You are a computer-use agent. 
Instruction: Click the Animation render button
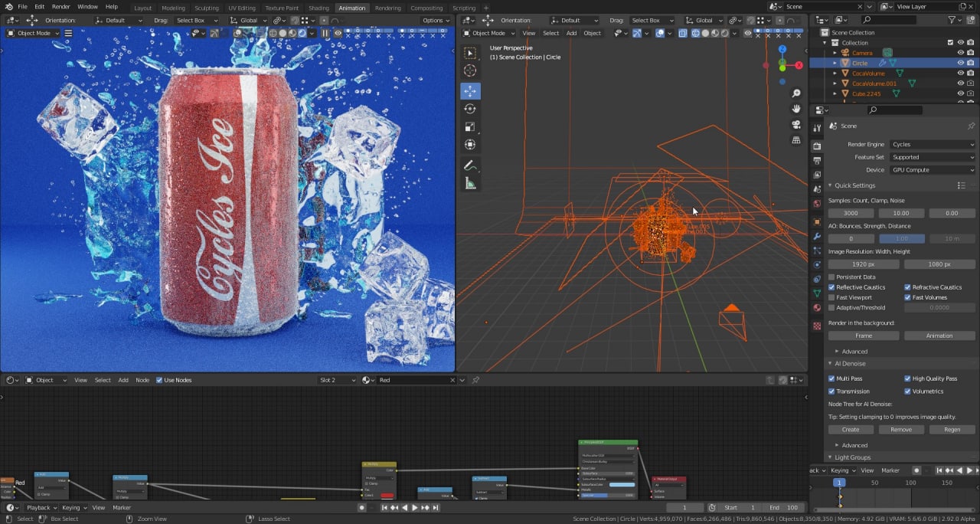(x=939, y=336)
